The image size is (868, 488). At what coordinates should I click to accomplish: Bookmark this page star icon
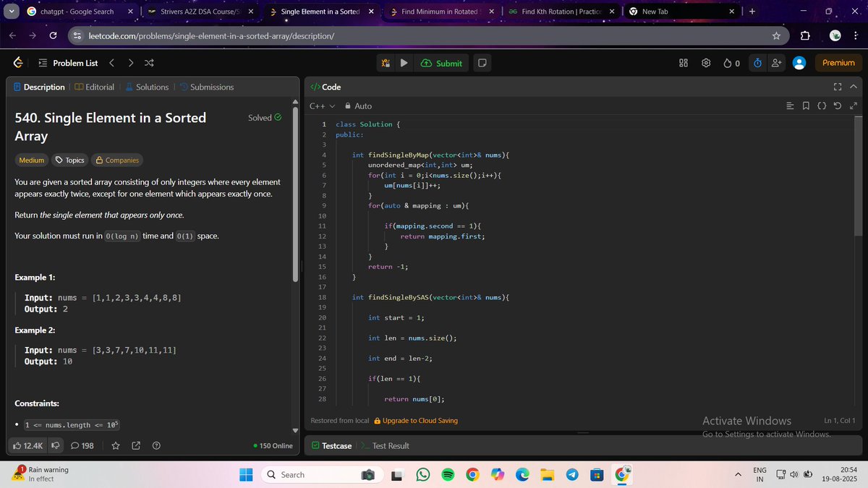(776, 35)
